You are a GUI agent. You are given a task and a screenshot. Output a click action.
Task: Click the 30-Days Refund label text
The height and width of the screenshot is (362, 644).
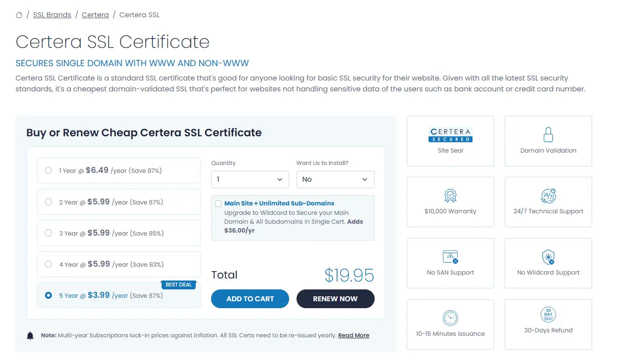tap(548, 330)
